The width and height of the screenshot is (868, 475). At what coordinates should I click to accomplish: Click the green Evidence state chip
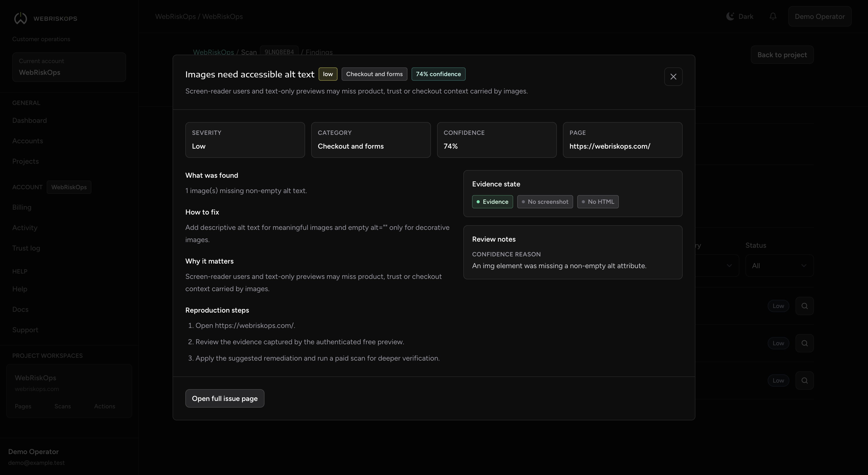tap(492, 201)
